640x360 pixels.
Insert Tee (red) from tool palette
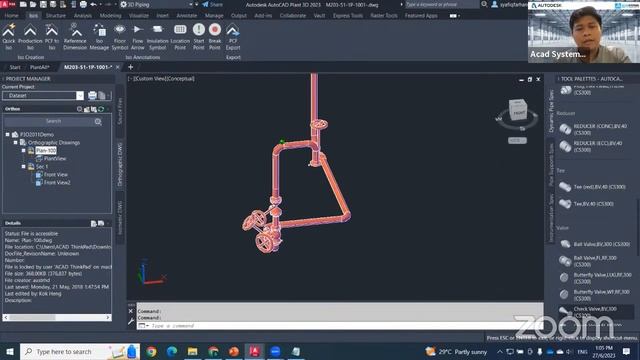click(593, 187)
